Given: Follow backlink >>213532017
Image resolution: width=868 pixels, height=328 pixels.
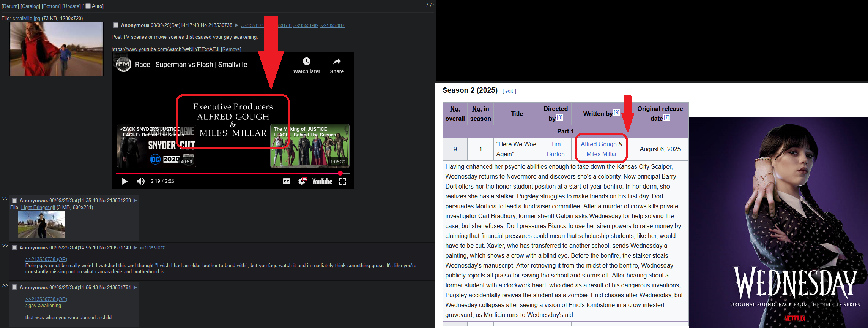Looking at the screenshot, I should point(332,25).
